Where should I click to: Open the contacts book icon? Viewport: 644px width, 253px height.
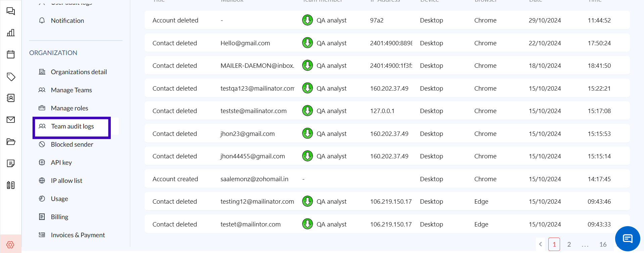[11, 98]
